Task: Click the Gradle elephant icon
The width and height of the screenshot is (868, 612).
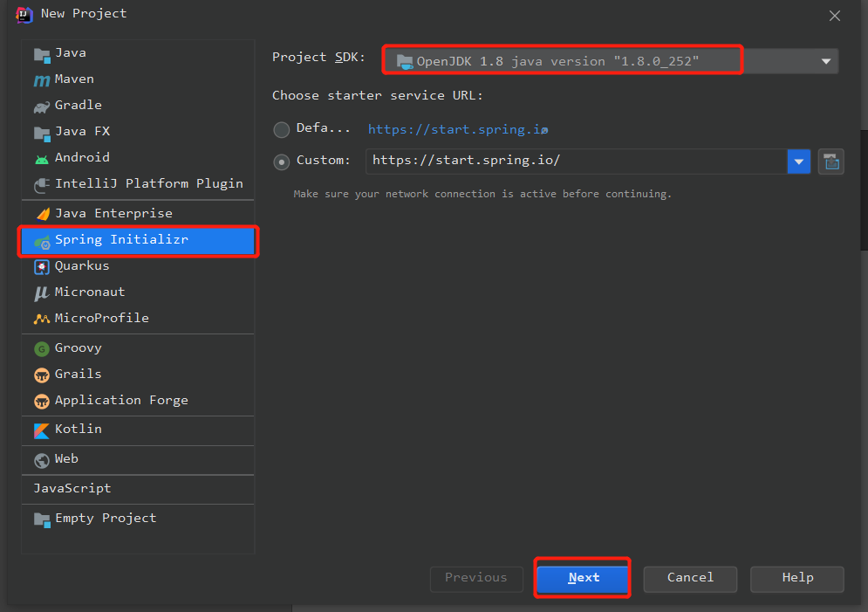Action: tap(42, 107)
